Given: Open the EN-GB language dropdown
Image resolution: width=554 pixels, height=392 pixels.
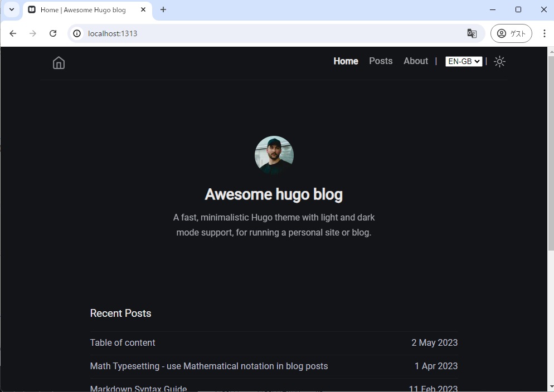Looking at the screenshot, I should [464, 61].
